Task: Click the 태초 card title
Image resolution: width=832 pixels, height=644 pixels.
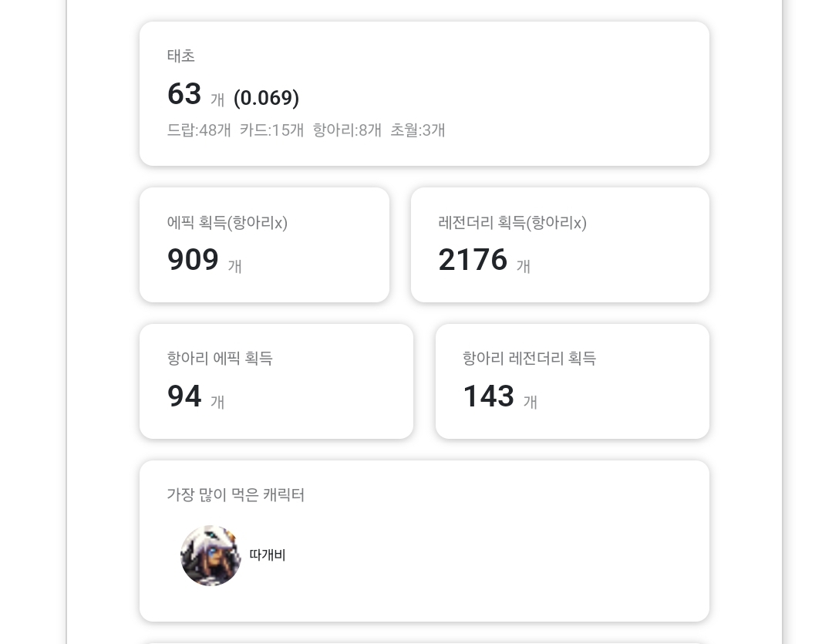Action: 180,56
